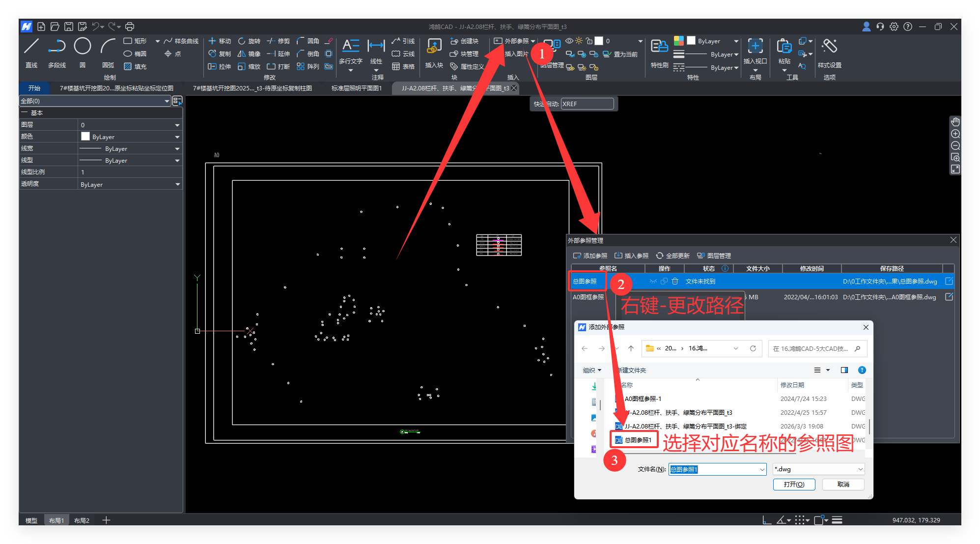Screen dimensions: 980x544
Task: Toggle the layer visibility eye icon
Action: 569,41
